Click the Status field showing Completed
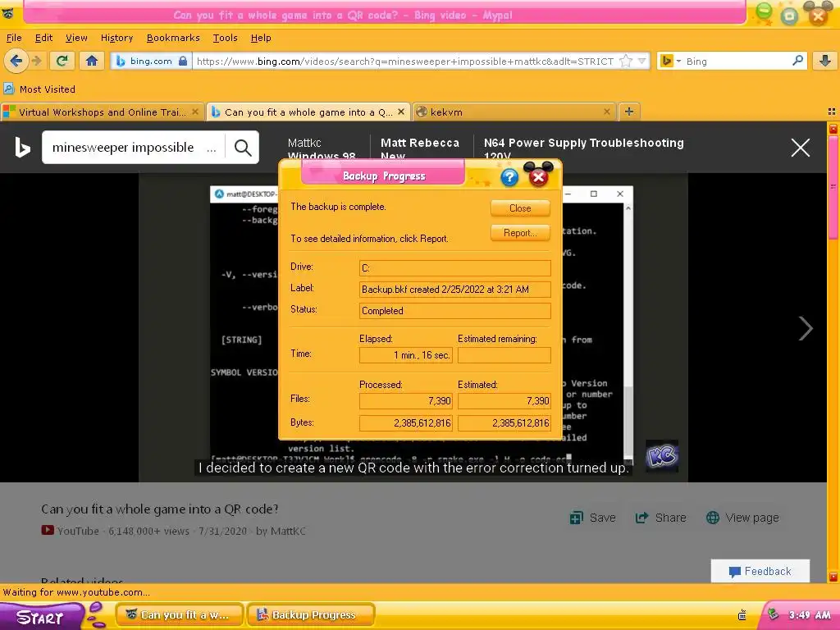 [454, 311]
